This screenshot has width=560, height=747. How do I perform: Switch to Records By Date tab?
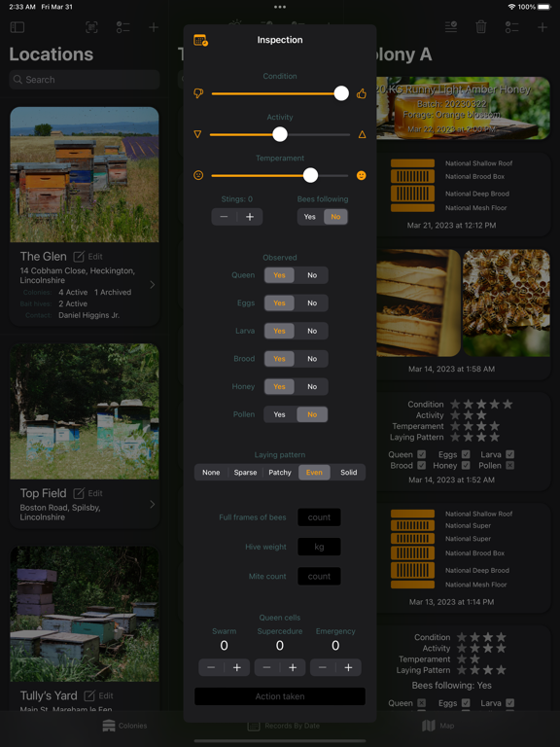(284, 726)
